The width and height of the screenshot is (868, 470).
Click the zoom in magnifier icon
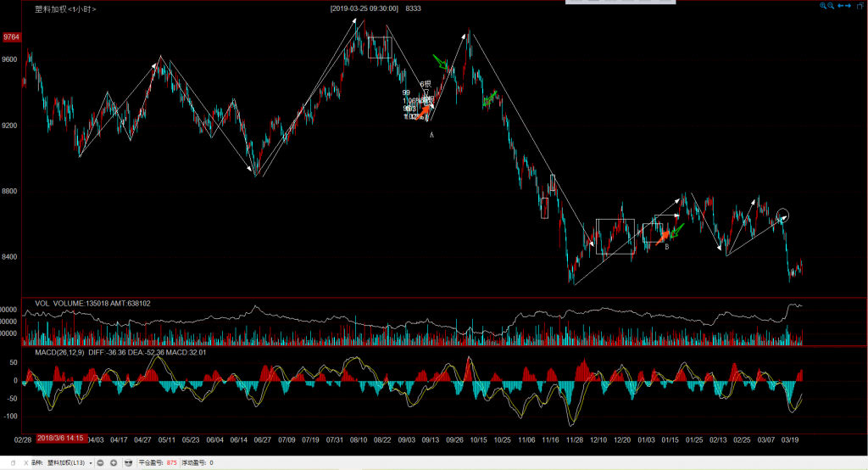point(823,7)
